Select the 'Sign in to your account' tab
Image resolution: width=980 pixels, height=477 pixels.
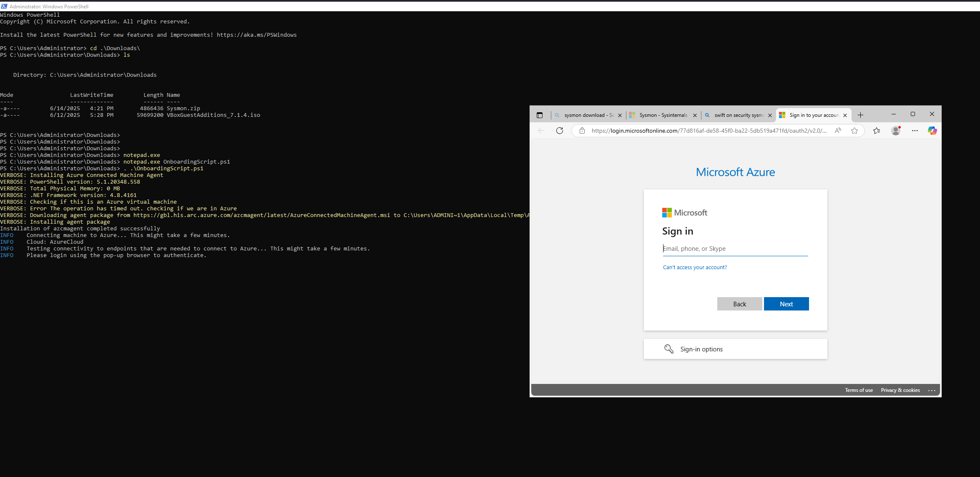(x=813, y=115)
